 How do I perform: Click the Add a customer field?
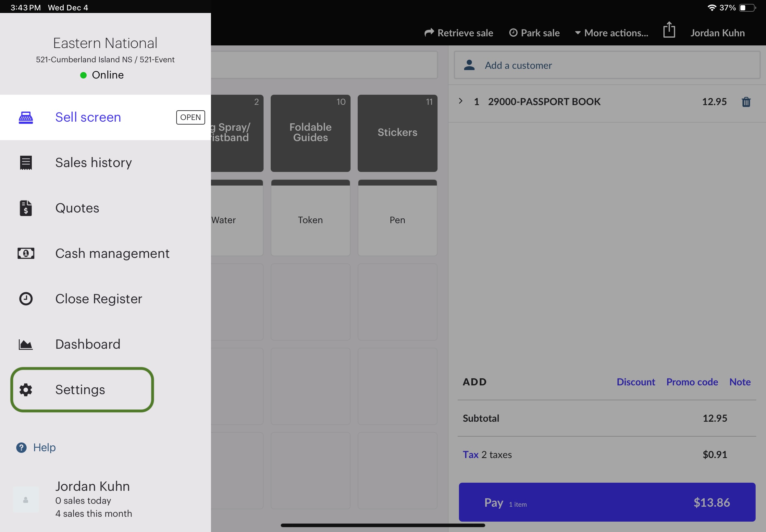tap(607, 65)
